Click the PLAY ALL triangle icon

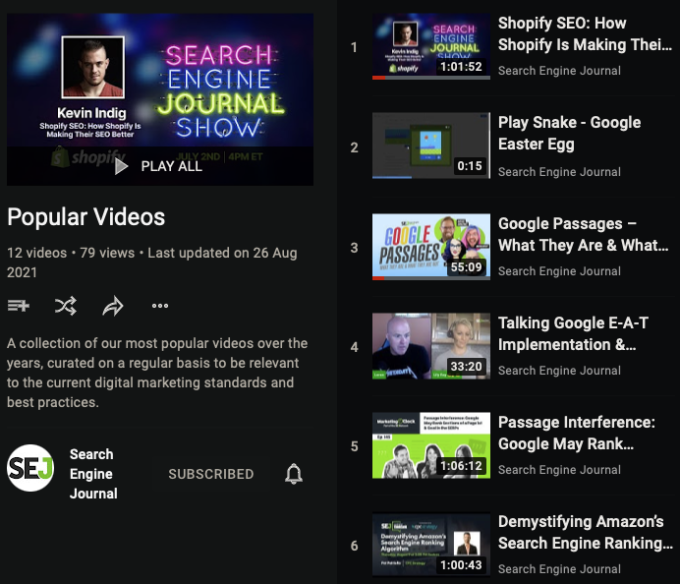[x=121, y=166]
